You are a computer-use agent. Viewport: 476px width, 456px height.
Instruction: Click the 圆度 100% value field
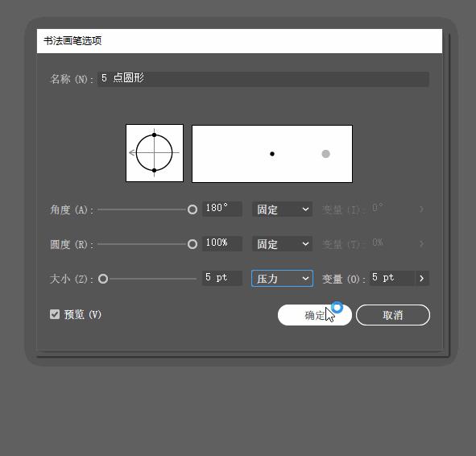coord(222,243)
